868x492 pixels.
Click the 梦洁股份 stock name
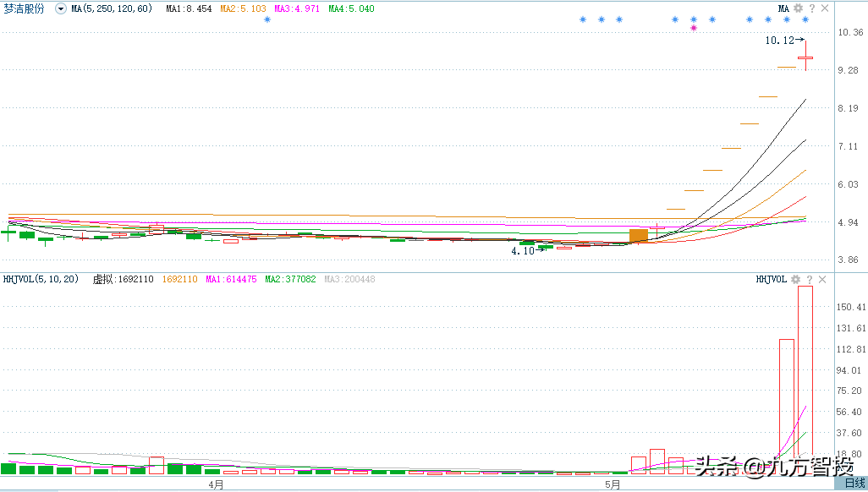(24, 8)
